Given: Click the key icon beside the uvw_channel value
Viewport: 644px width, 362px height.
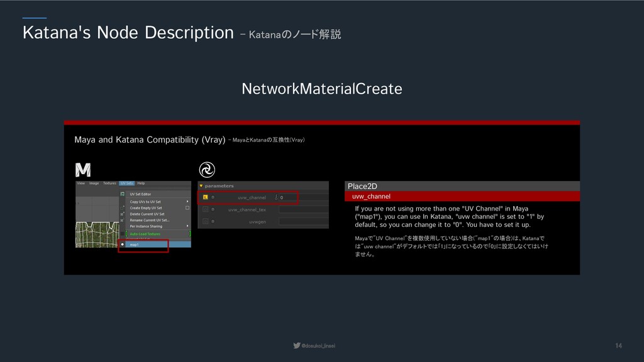Looking at the screenshot, I should pyautogui.click(x=277, y=197).
